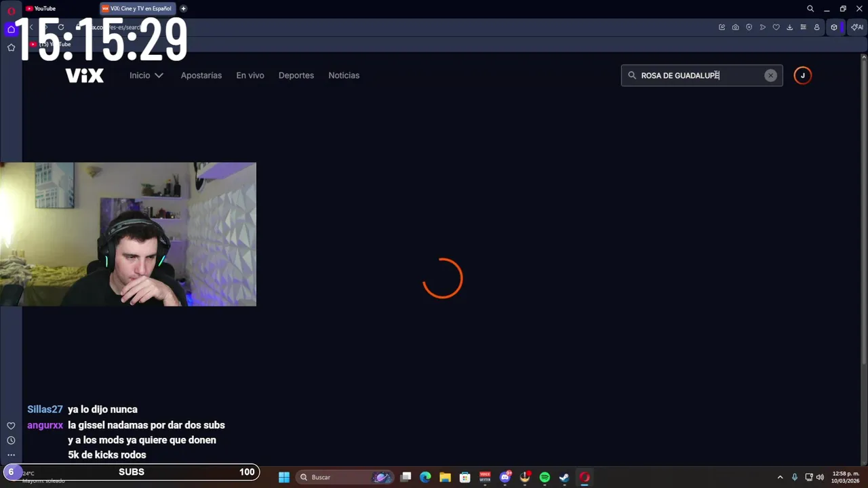
Task: Open Opera sidebar bookmarks star
Action: click(11, 47)
